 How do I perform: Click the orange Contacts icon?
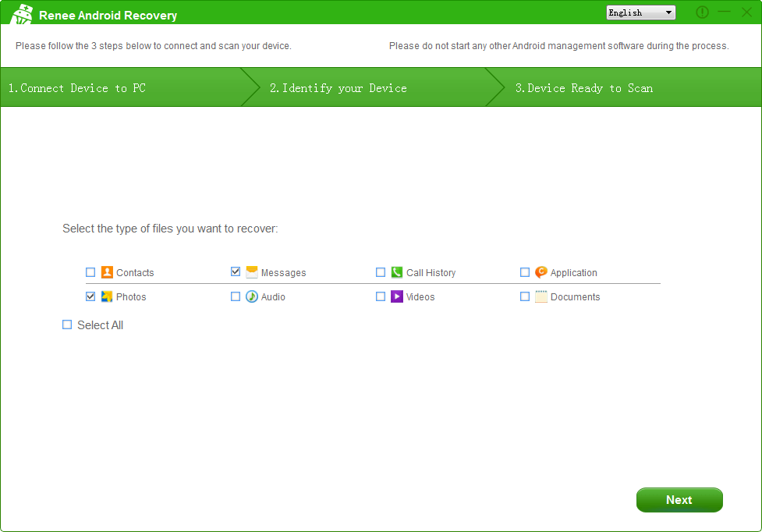click(108, 272)
